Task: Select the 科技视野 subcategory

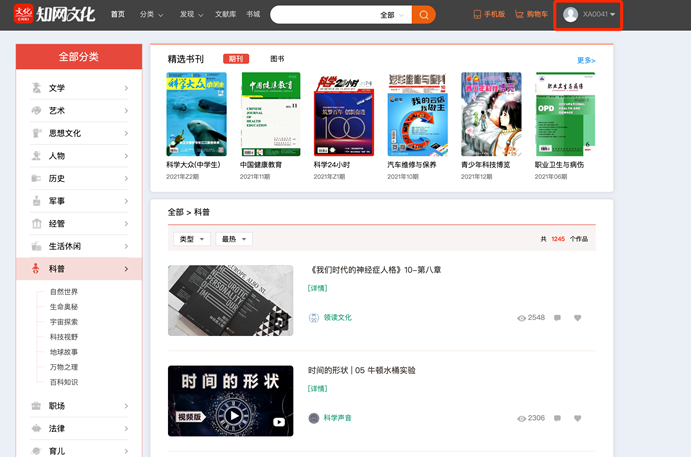Action: [64, 337]
